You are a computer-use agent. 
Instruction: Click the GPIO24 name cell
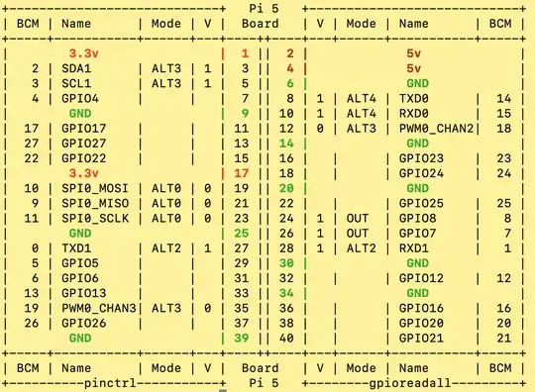click(x=421, y=173)
